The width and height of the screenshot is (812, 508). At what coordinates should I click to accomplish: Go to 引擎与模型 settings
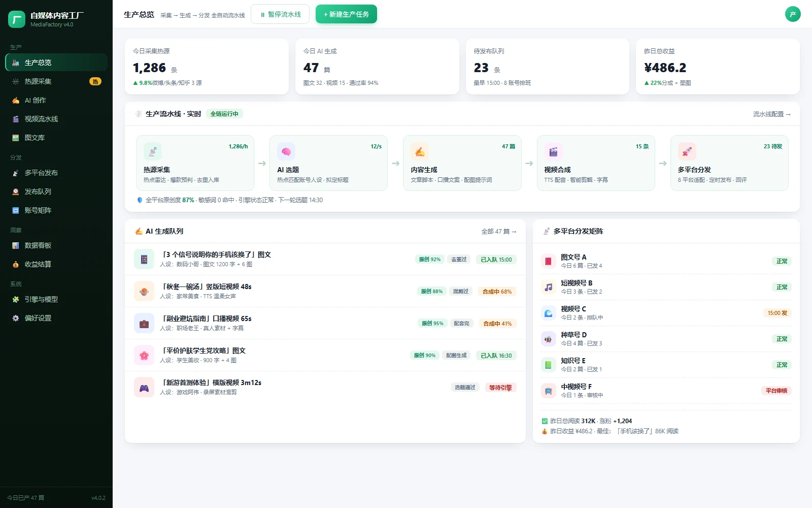coord(56,299)
